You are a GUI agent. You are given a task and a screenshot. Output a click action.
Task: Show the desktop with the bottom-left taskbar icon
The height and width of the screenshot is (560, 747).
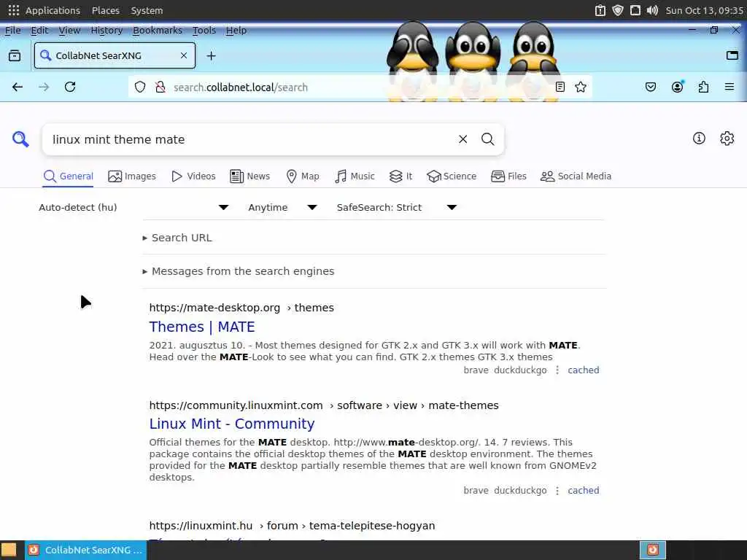[9, 550]
